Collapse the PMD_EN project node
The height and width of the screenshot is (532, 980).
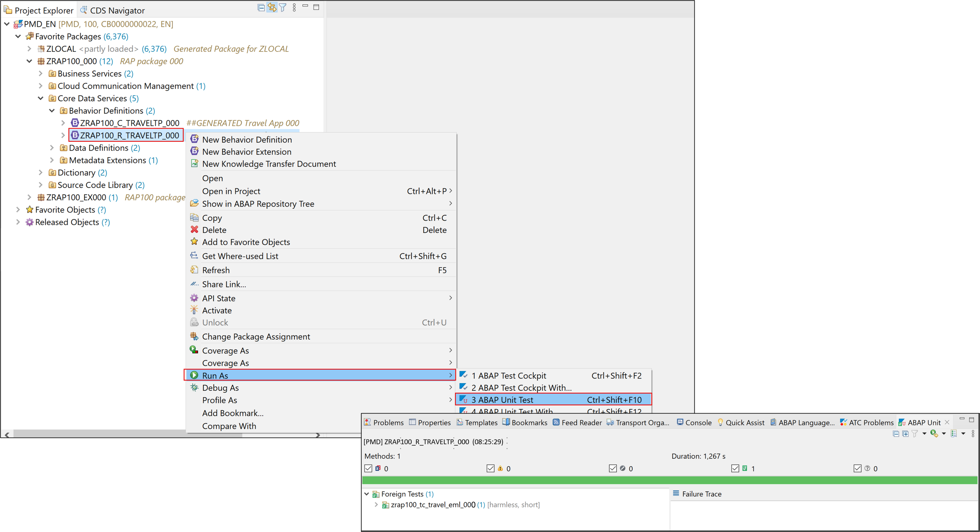[7, 24]
